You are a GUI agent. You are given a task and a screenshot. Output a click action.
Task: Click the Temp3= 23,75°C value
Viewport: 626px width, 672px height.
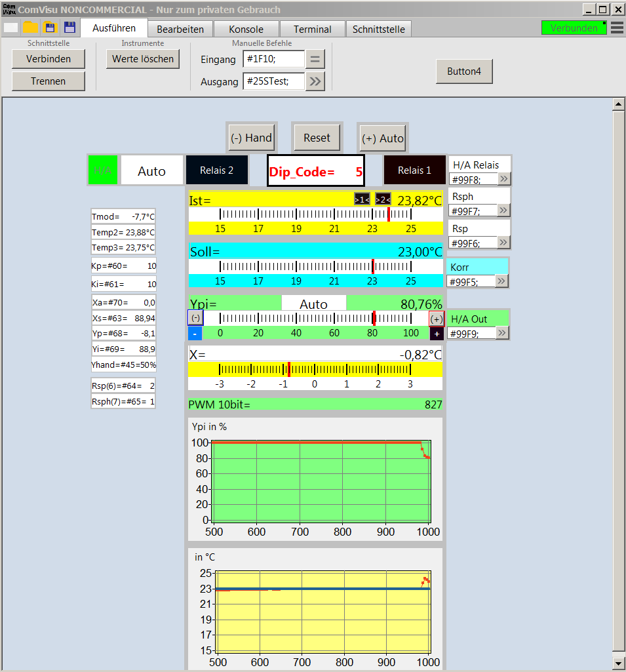(123, 247)
